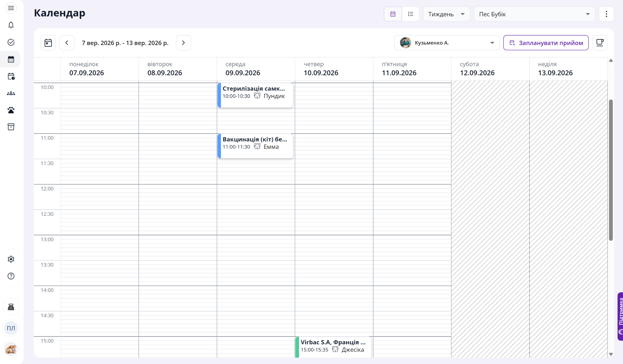Viewport: 623px width, 364px height.
Task: Open the paw pets section in sidebar
Action: pos(11,110)
